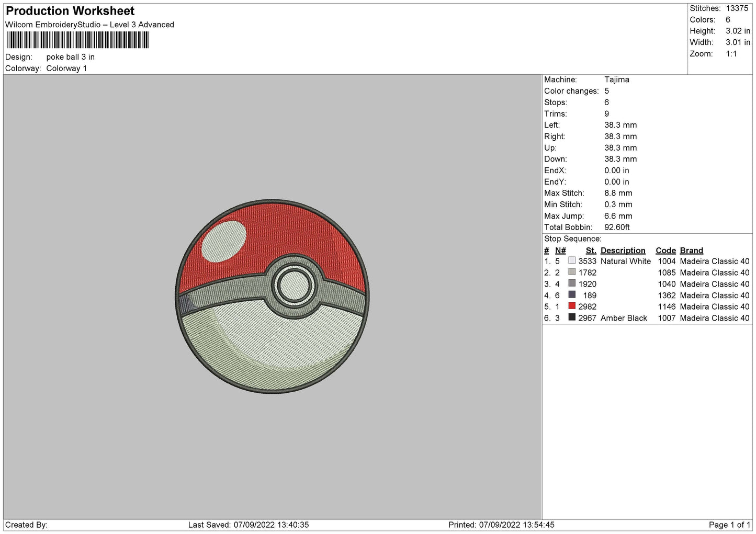
Task: Click the N# column header
Action: pyautogui.click(x=560, y=251)
